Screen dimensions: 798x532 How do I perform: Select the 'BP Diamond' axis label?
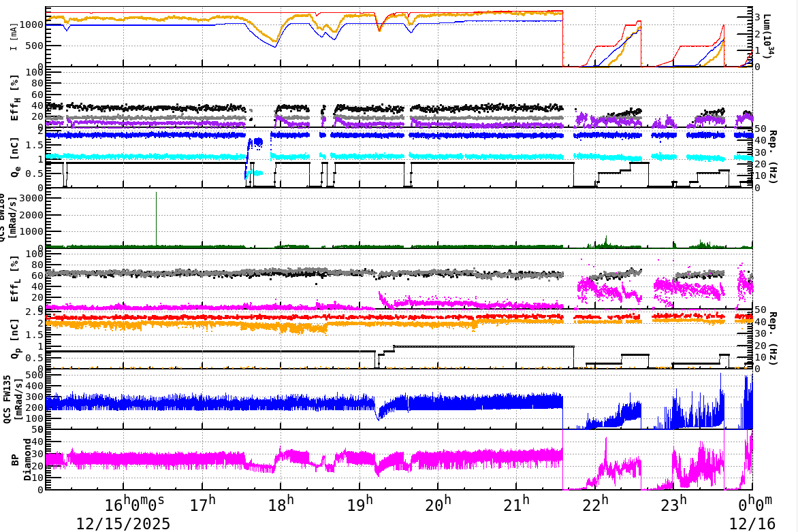coord(21,459)
